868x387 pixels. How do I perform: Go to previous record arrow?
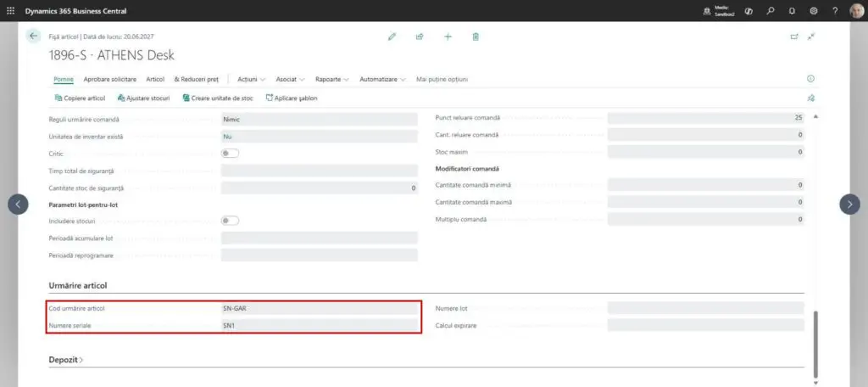coord(18,204)
